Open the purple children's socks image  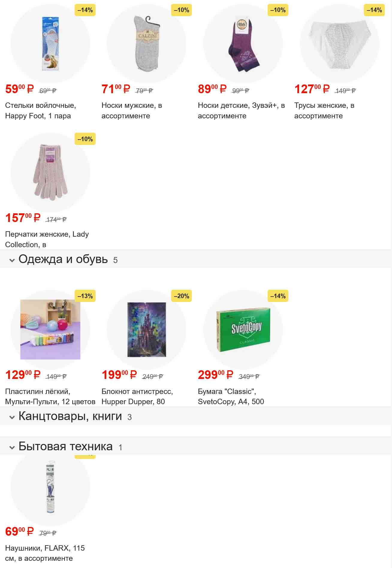point(243,44)
